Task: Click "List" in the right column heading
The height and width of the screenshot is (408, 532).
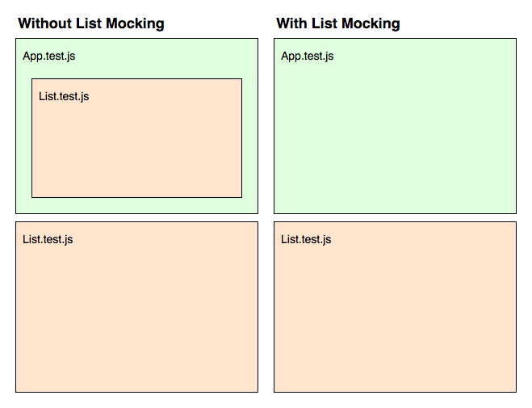Action: [325, 23]
